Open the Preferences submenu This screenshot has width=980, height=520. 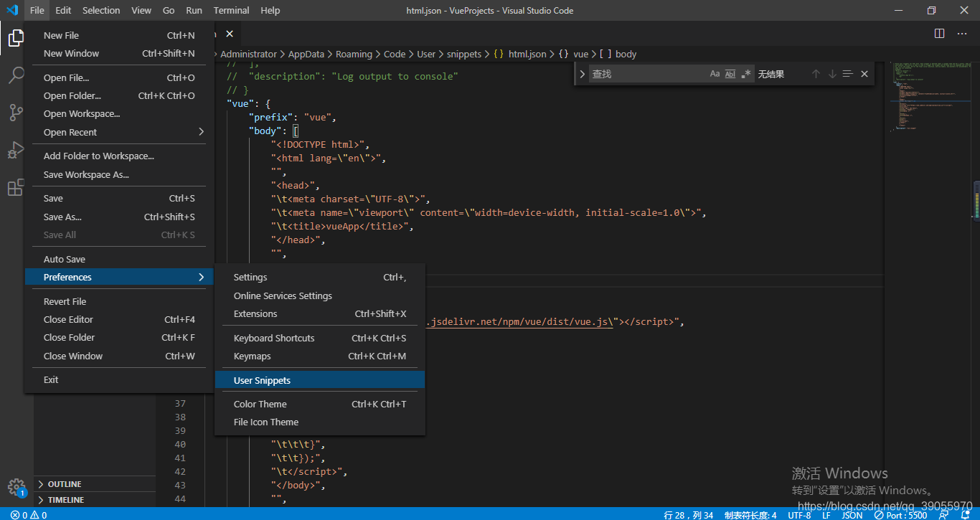coord(119,277)
